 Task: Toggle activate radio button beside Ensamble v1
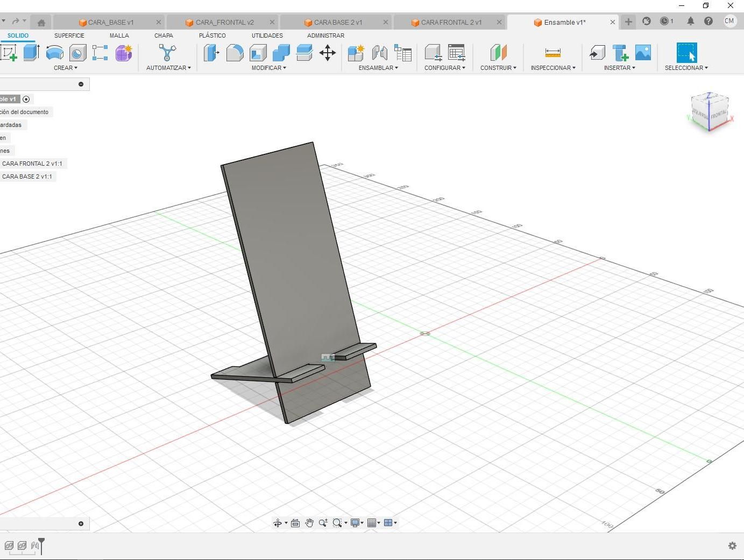tap(26, 99)
